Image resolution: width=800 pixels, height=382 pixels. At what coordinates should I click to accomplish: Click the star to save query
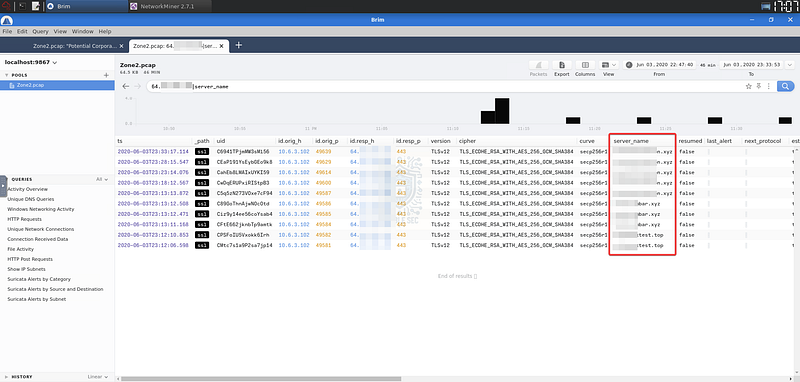[x=748, y=86]
